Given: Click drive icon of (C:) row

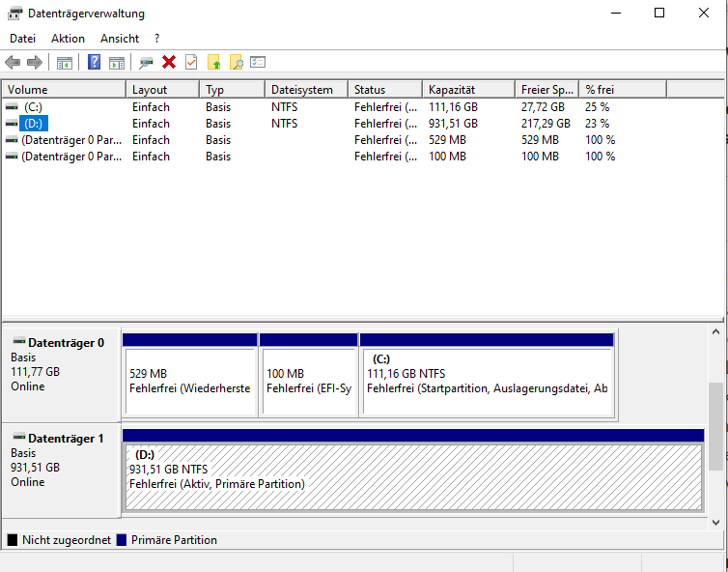Looking at the screenshot, I should coord(12,107).
